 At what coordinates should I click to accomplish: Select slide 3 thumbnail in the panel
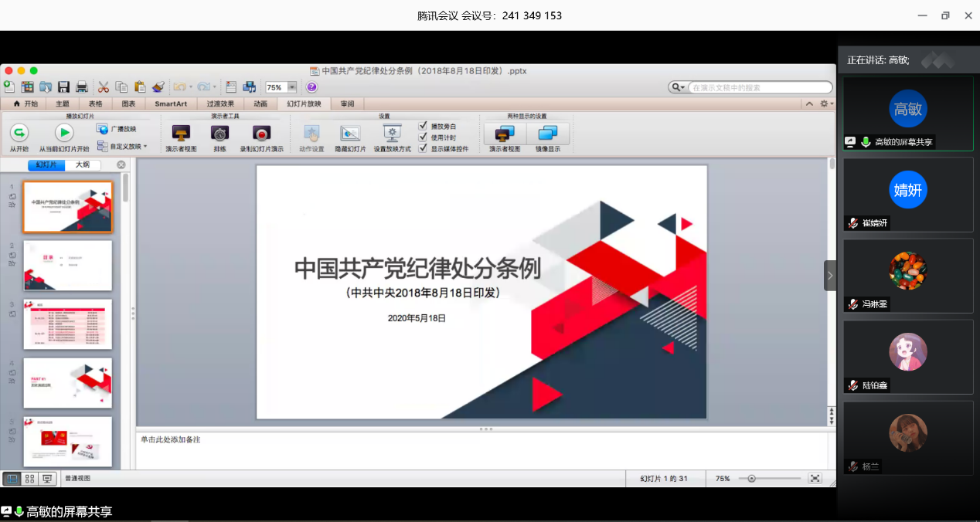67,324
